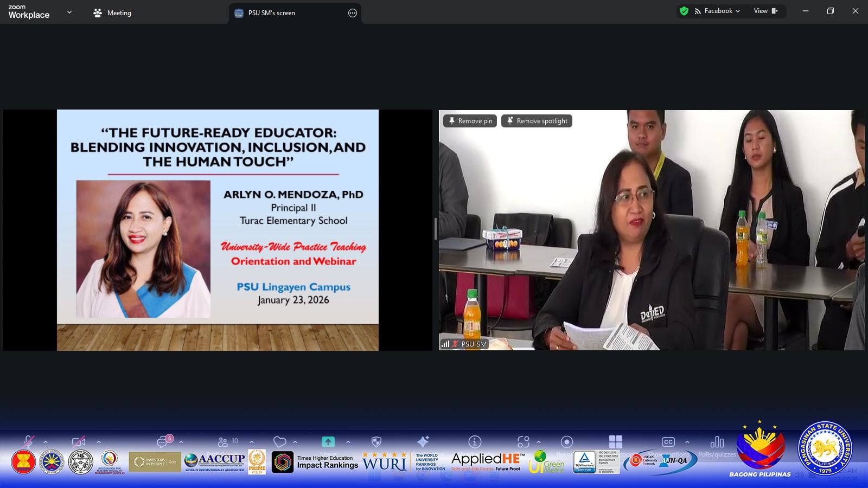Select the PSU SM's screen tab
Screen dimensions: 868x488
click(271, 13)
